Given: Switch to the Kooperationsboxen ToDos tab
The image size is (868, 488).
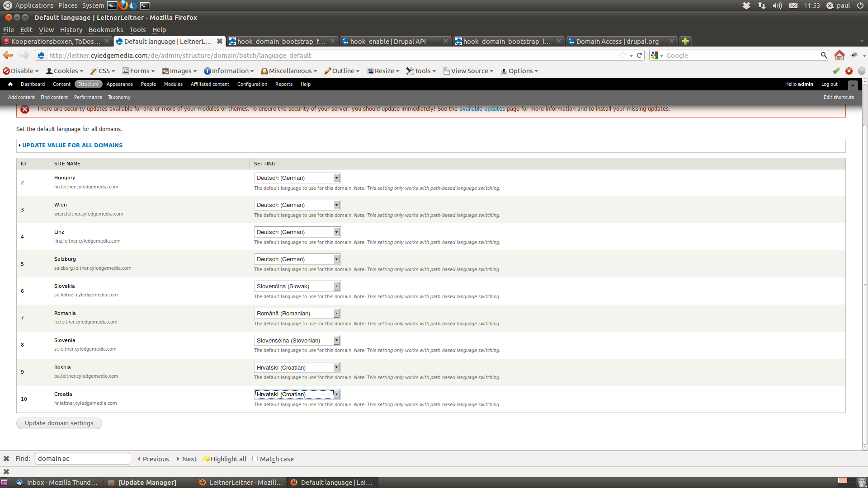Looking at the screenshot, I should (x=56, y=41).
